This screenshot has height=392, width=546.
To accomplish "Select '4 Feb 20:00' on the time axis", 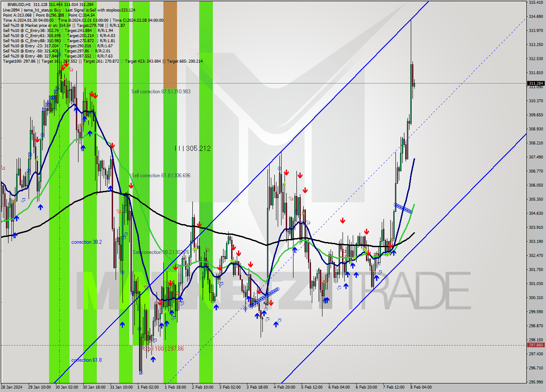I will (x=284, y=387).
